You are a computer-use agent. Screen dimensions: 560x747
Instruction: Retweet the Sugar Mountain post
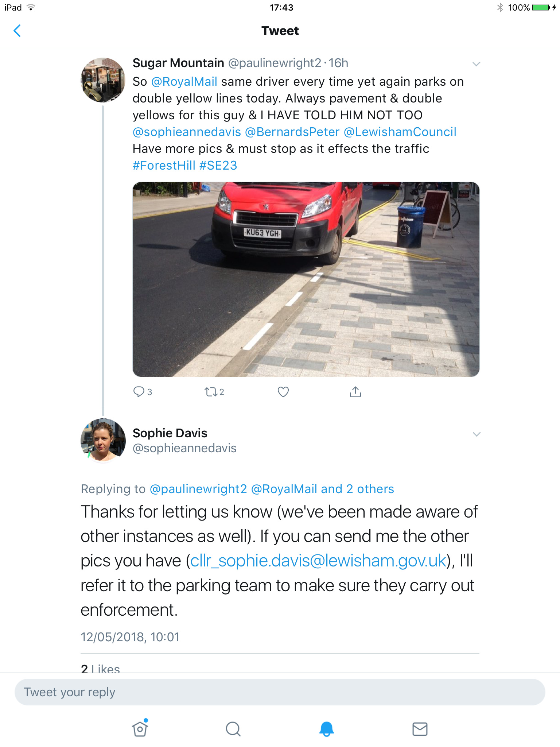(x=210, y=392)
